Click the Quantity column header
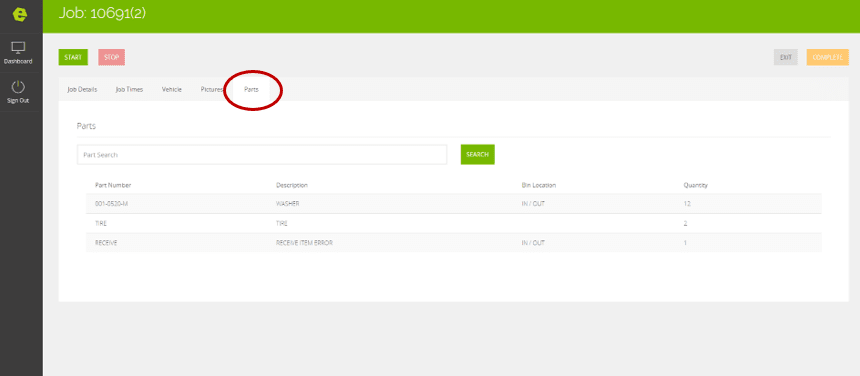The height and width of the screenshot is (376, 860). pos(695,185)
